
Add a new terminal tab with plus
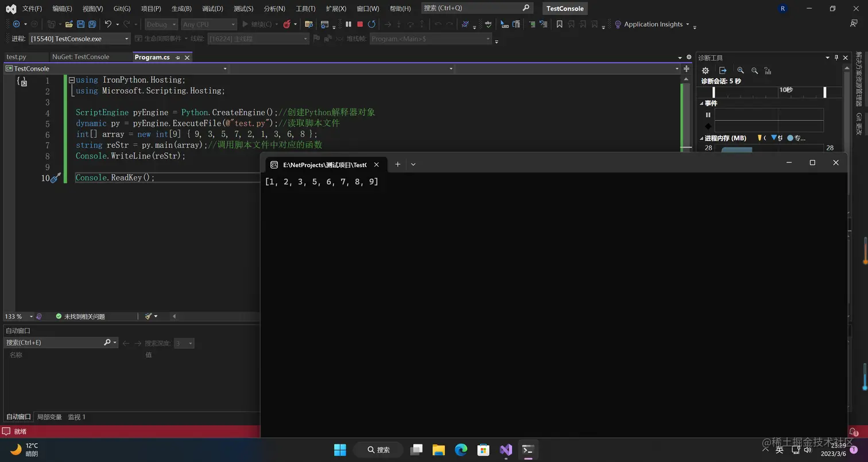tap(397, 164)
